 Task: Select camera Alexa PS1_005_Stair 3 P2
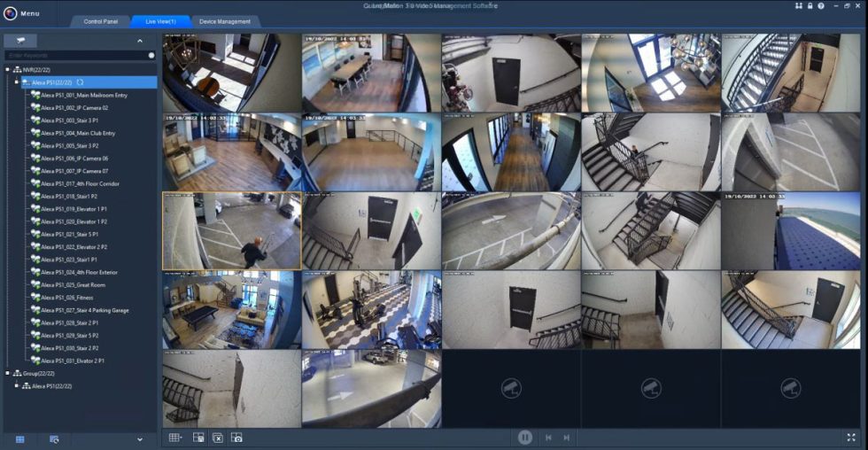[x=70, y=145]
